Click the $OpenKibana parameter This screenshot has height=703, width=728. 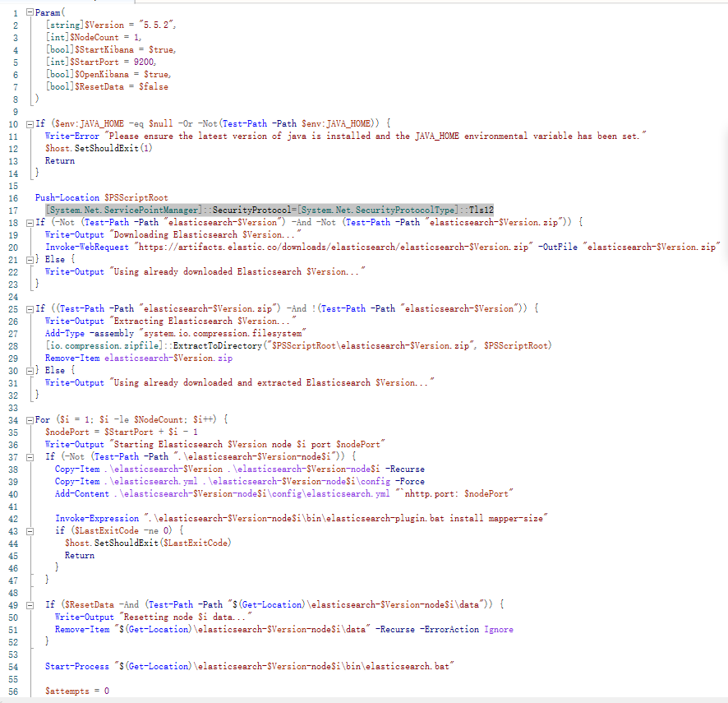click(x=102, y=74)
